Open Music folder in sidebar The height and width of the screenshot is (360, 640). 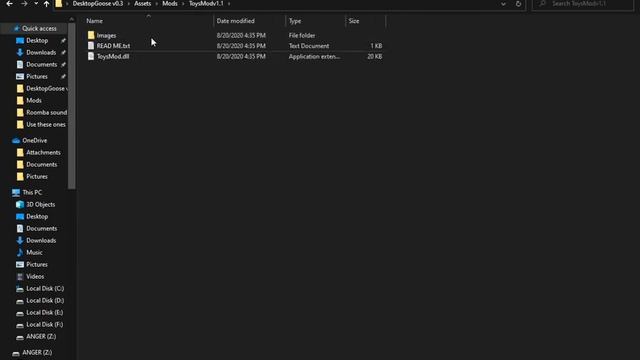pyautogui.click(x=34, y=252)
